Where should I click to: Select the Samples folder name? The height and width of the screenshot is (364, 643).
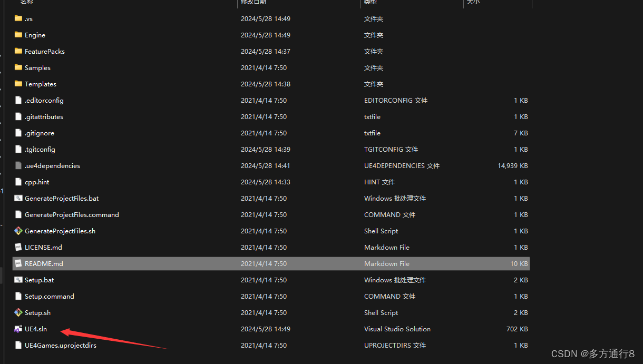point(37,68)
